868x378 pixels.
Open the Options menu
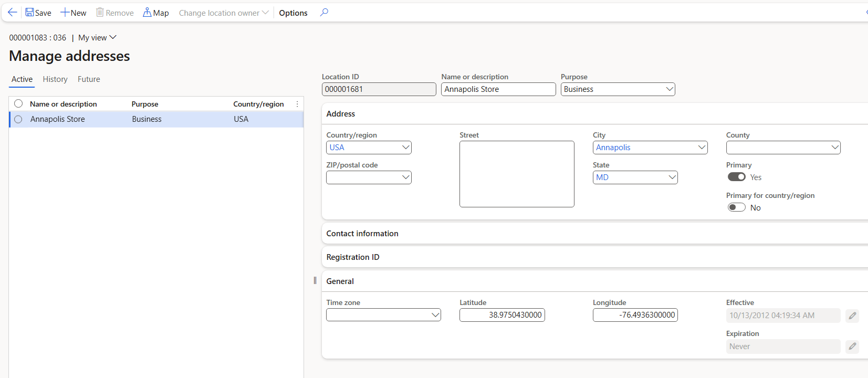pos(293,13)
